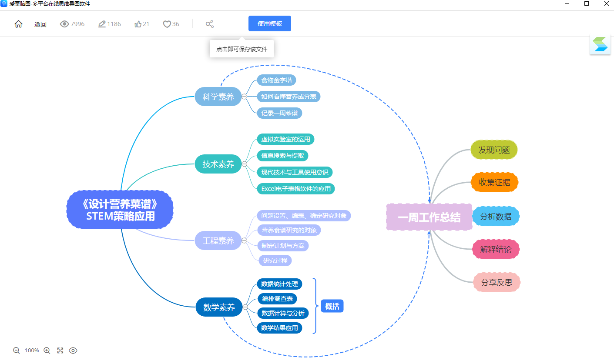Click the zoom in magnifier icon
This screenshot has width=614, height=364.
tap(47, 351)
